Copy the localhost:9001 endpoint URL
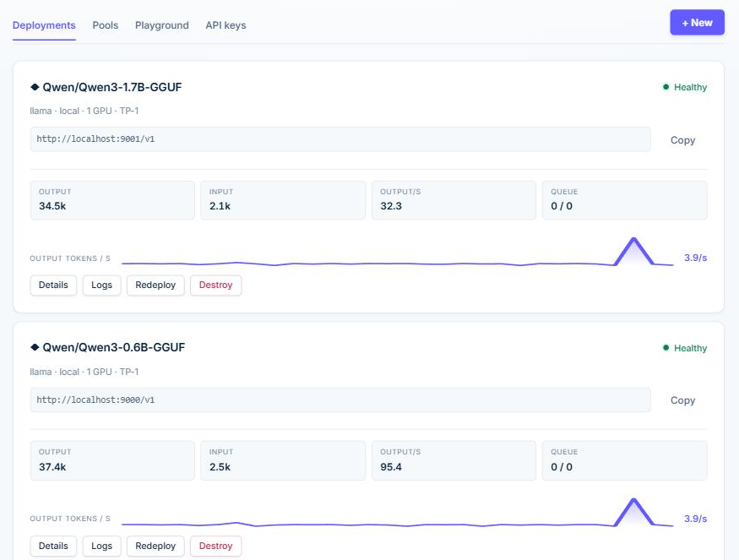This screenshot has height=560, width=739. (682, 140)
